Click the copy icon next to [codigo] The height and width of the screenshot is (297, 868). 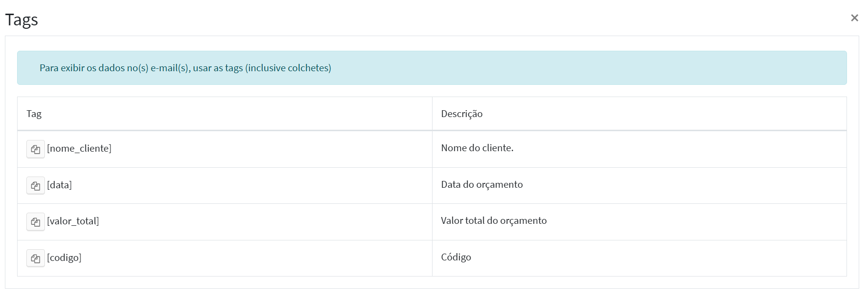(x=36, y=258)
